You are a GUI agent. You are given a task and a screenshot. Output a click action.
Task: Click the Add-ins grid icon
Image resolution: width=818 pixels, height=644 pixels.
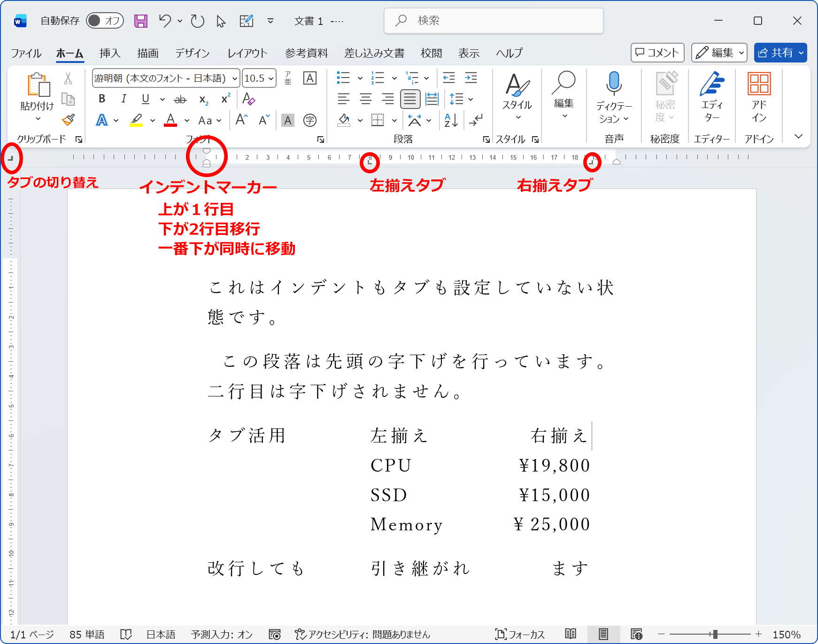tap(759, 85)
